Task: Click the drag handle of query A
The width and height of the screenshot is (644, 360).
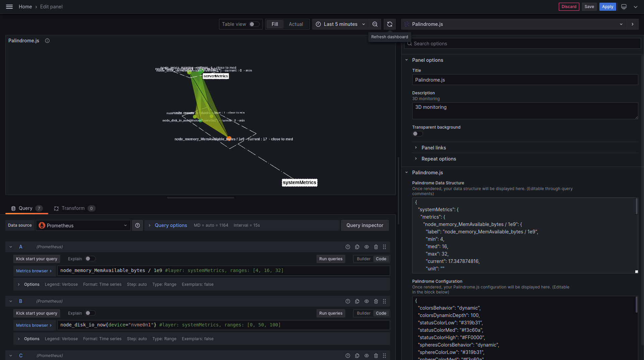Action: (x=384, y=247)
